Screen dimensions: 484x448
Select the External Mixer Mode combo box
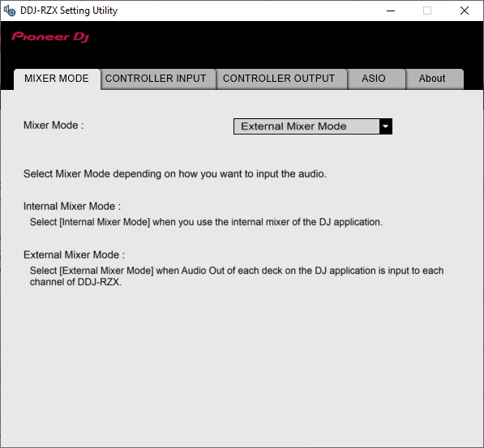pos(313,126)
